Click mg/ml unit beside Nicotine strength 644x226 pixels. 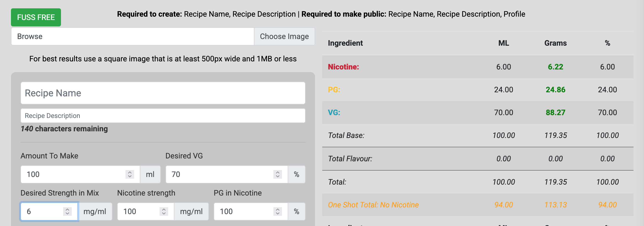pyautogui.click(x=191, y=211)
